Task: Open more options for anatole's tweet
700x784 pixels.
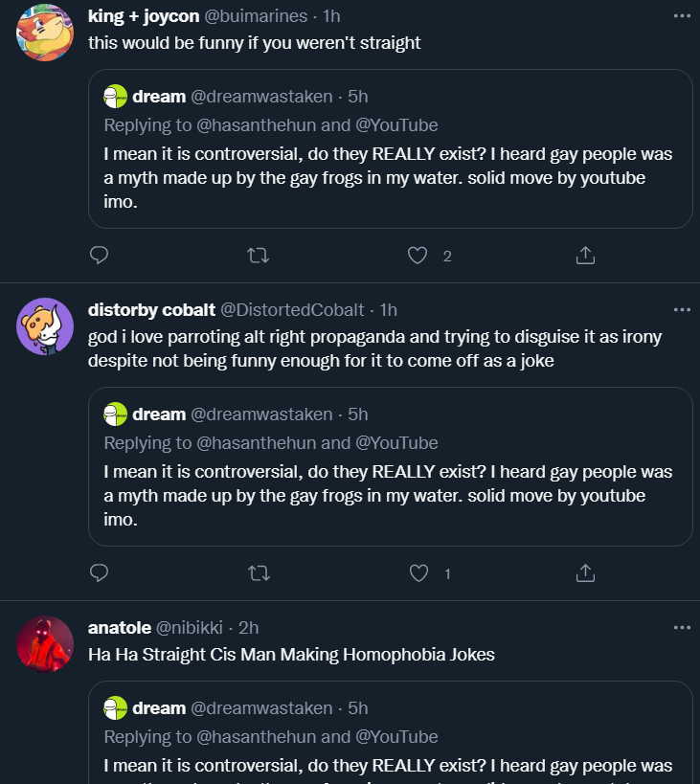Action: (x=681, y=627)
